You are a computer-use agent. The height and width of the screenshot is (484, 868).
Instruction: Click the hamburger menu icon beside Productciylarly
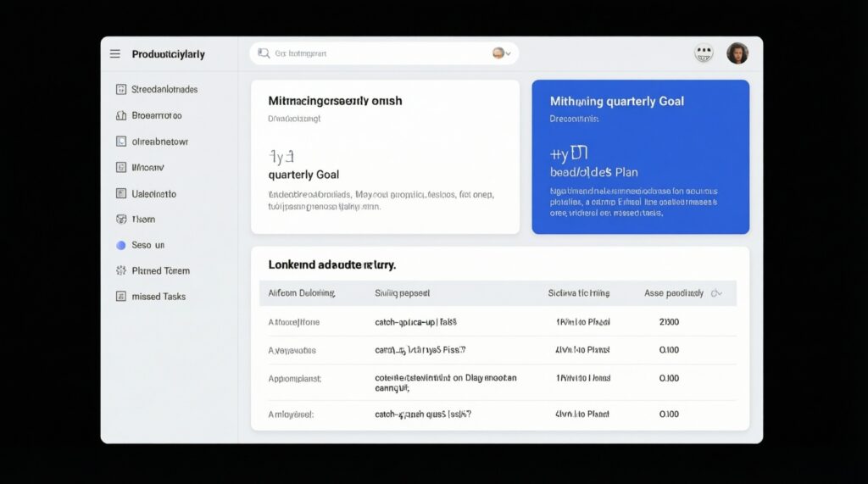115,54
